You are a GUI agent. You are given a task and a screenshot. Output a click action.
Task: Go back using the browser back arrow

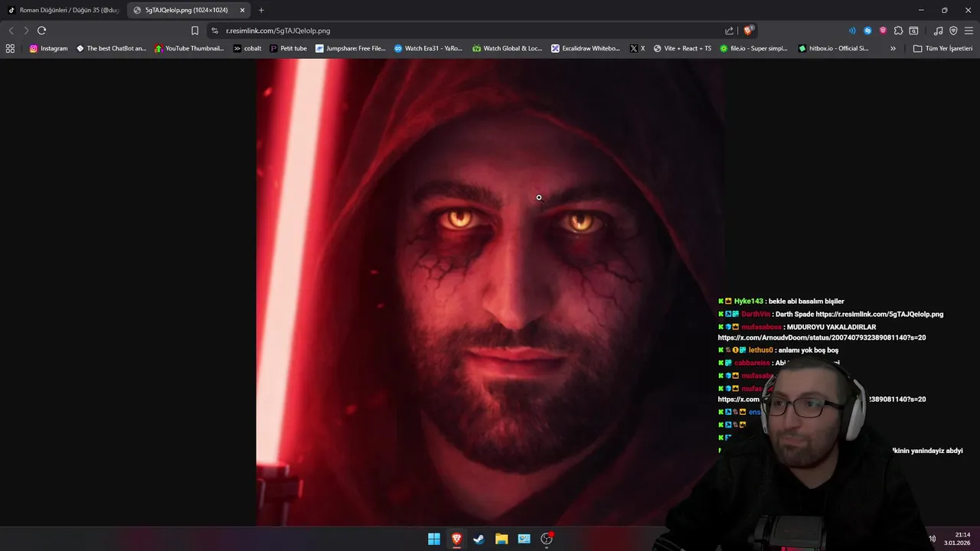tap(11, 31)
